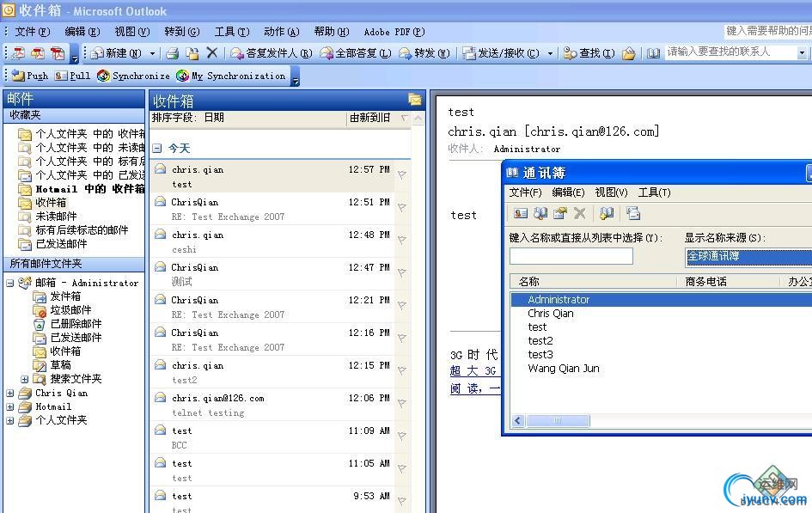Screen dimensions: 812x513
Task: Toggle flag on the 12:47 PM 测试 message
Action: click(402, 273)
